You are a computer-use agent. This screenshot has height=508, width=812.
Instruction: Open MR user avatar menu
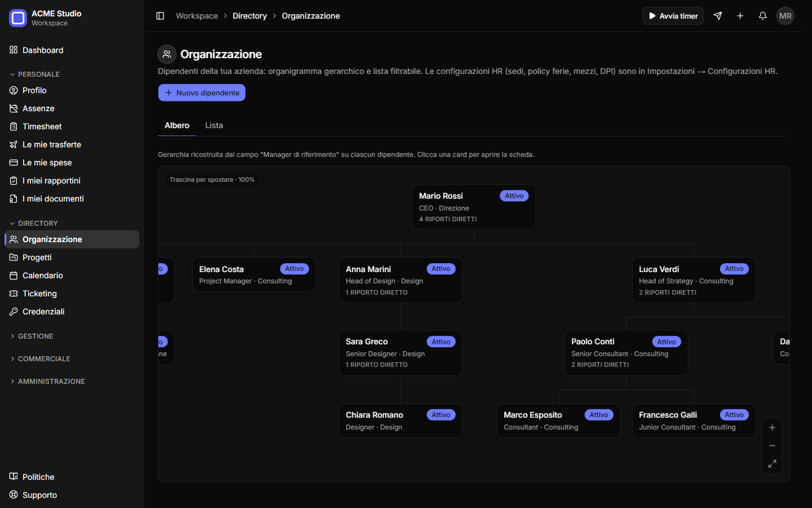tap(785, 16)
